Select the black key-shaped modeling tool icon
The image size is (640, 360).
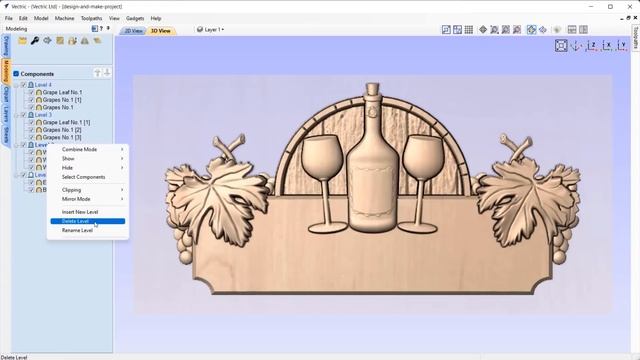(x=35, y=40)
